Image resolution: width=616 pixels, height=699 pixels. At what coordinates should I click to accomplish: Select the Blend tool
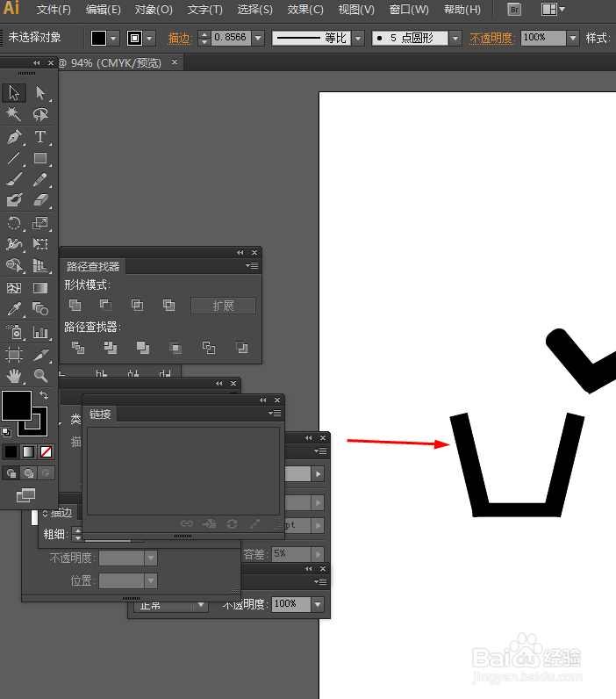[40, 308]
